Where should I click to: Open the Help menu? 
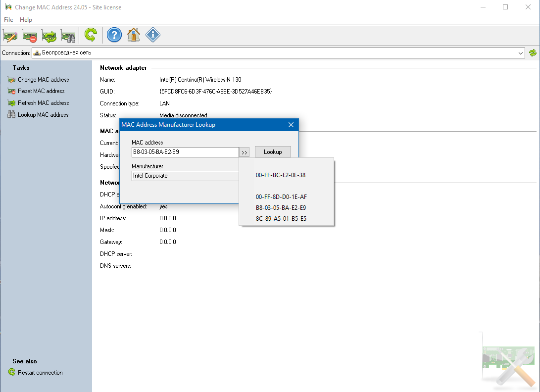26,20
